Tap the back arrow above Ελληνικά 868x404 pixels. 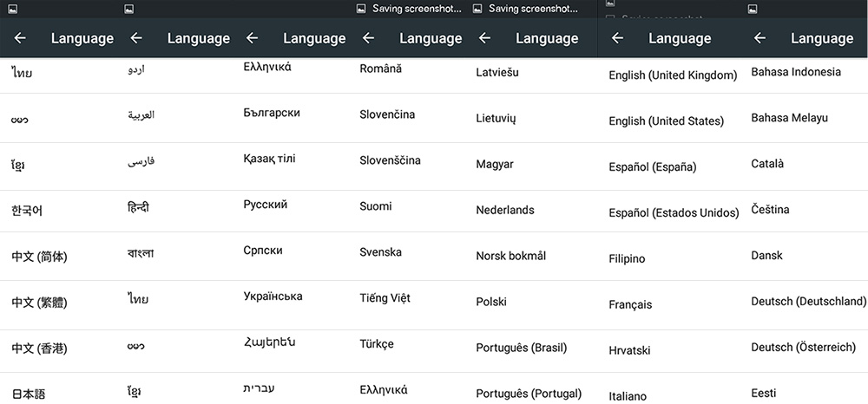252,38
